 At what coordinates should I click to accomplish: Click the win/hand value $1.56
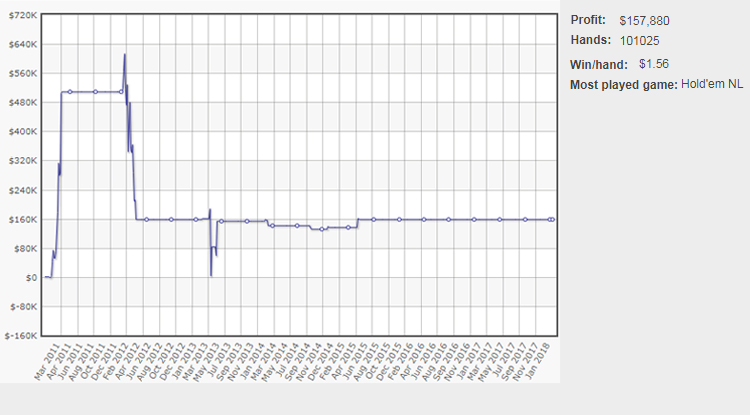(653, 63)
